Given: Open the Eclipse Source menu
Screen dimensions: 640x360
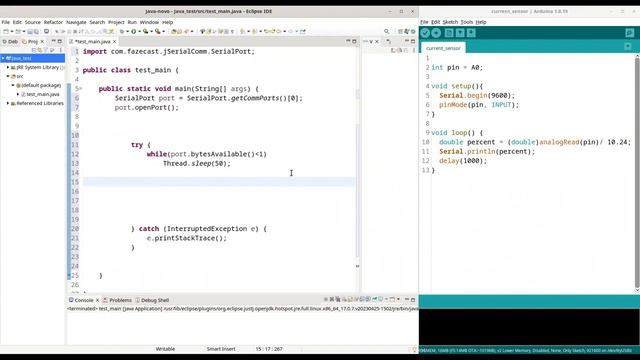Looking at the screenshot, I should click(33, 22).
